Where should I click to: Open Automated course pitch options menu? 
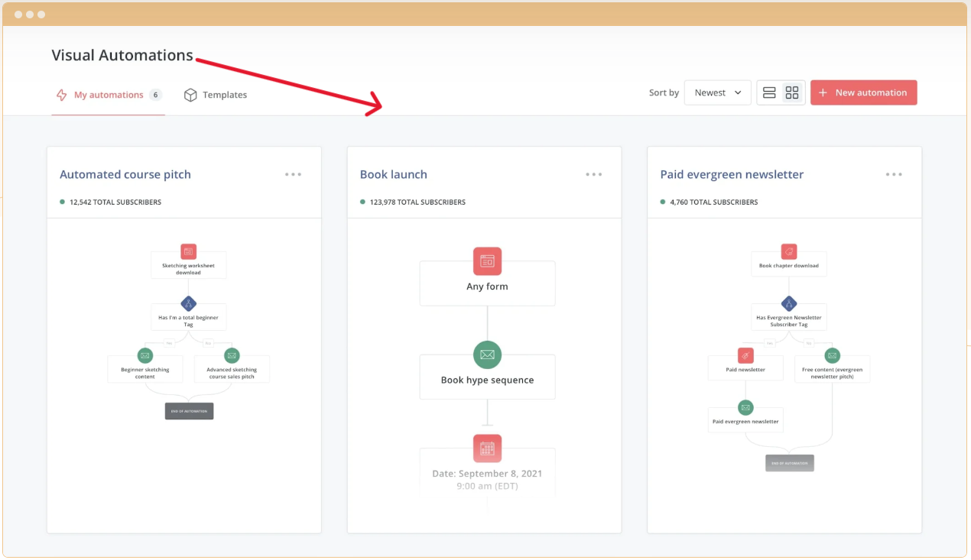[x=293, y=174]
